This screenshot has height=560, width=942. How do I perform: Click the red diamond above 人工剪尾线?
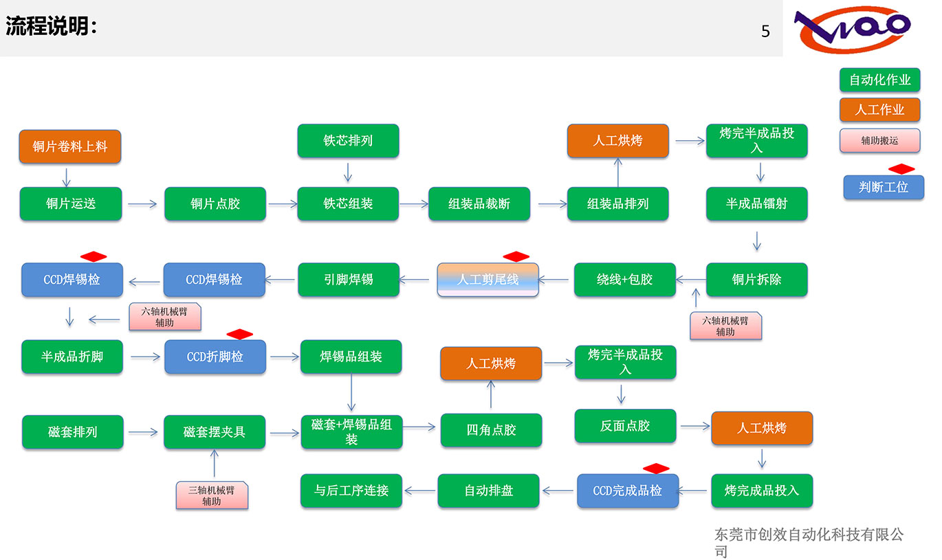516,256
